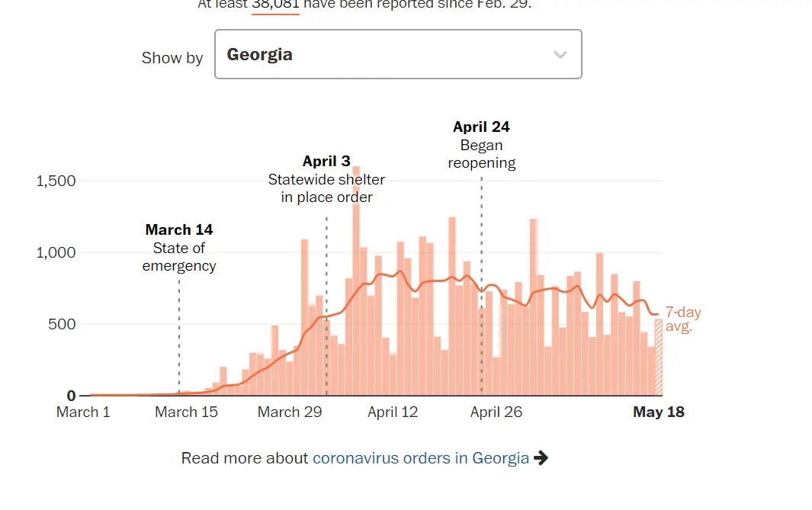The image size is (812, 510).
Task: Click the March 1 axis date label
Action: click(83, 412)
